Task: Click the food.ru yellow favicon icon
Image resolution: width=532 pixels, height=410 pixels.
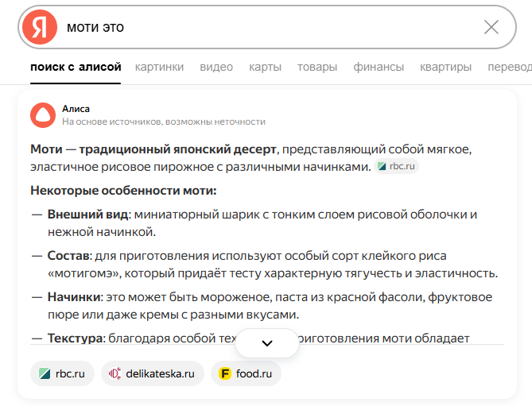Action: pos(225,373)
